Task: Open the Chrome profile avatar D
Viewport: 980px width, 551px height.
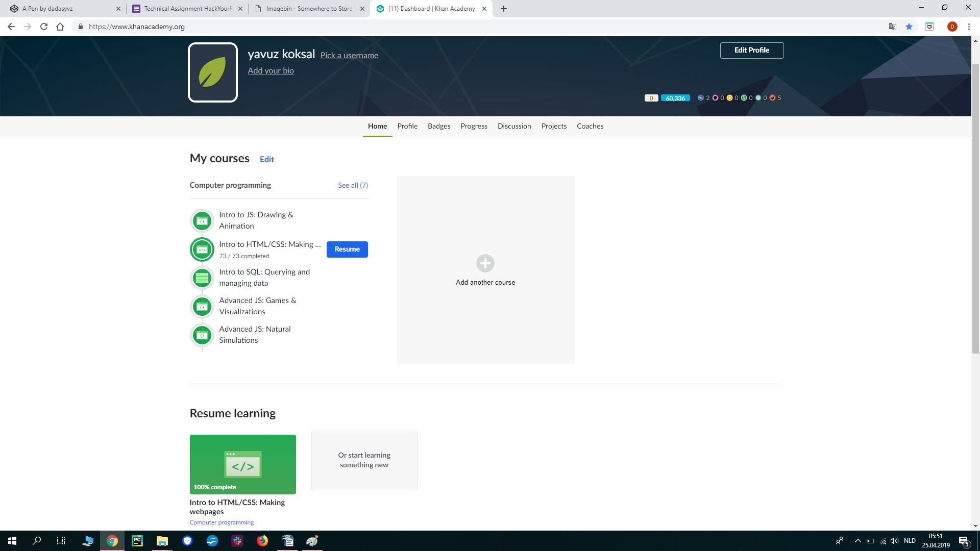Action: tap(952, 27)
